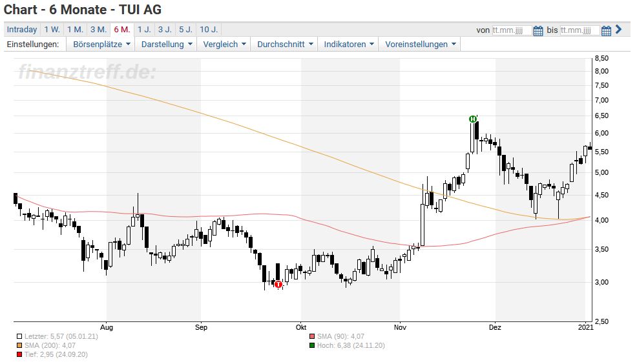637x364 pixels.
Task: Open the Durchschnitt dropdown
Action: [285, 45]
